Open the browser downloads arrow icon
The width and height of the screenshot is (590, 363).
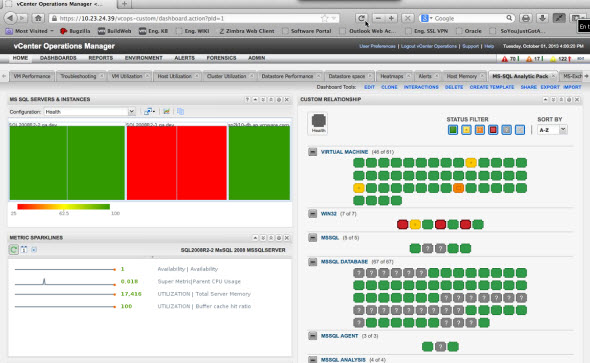[542, 18]
